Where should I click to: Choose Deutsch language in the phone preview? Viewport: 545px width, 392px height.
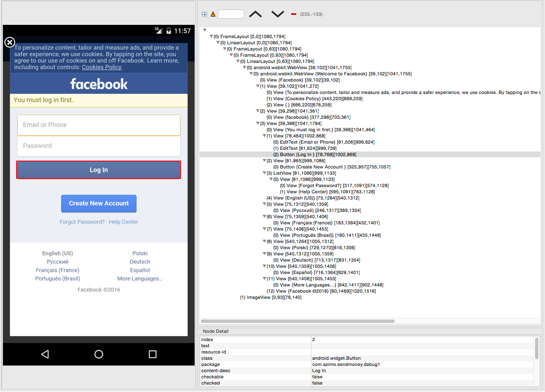140,262
